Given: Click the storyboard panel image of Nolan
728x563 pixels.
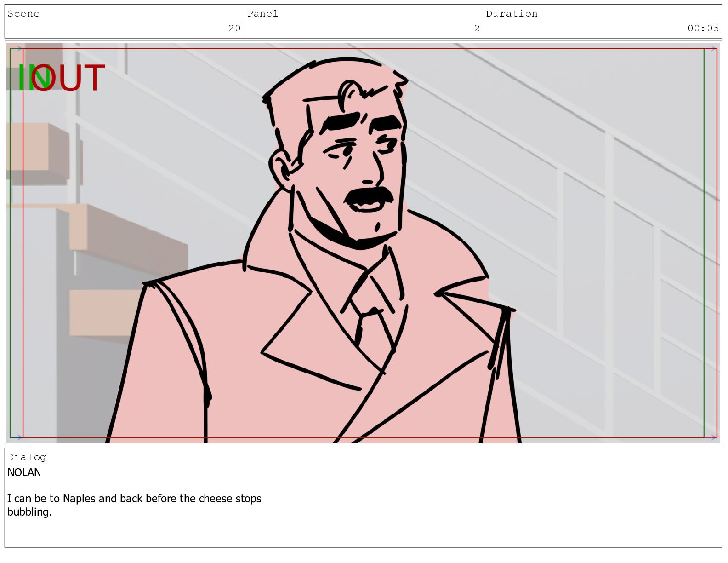Looking at the screenshot, I should coord(364,243).
